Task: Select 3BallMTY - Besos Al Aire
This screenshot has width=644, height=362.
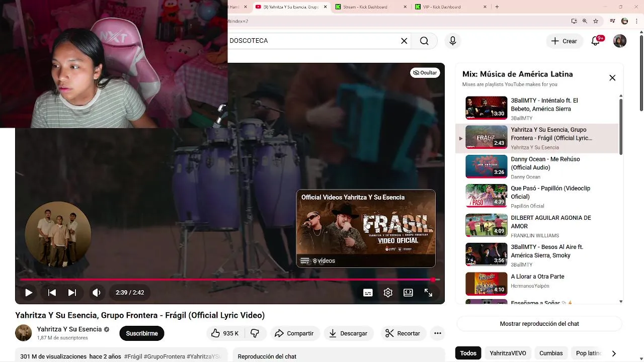Action: [x=537, y=255]
